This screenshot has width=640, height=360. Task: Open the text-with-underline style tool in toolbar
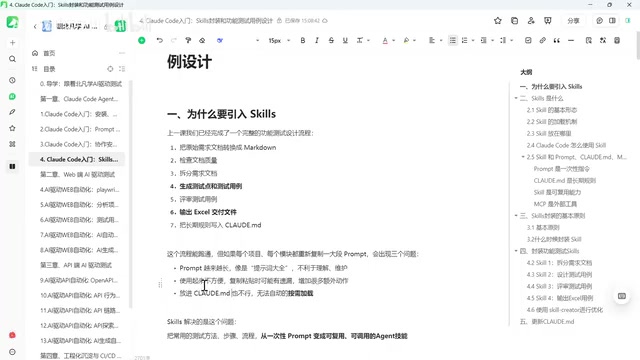(360, 40)
